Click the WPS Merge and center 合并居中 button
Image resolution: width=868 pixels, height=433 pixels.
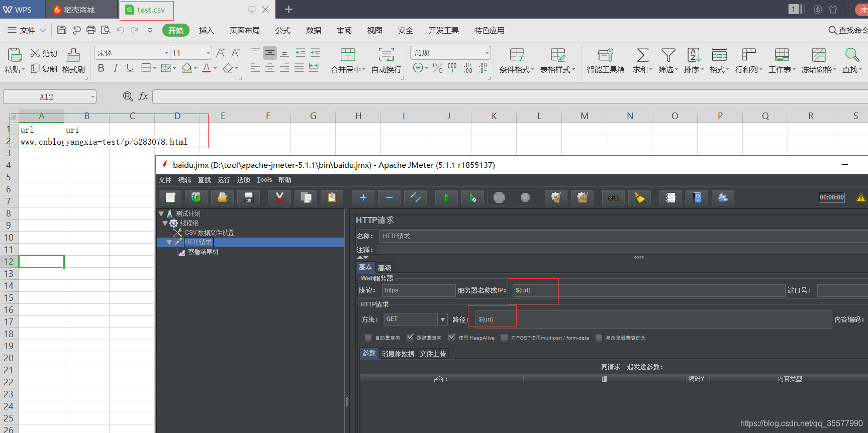[x=348, y=61]
